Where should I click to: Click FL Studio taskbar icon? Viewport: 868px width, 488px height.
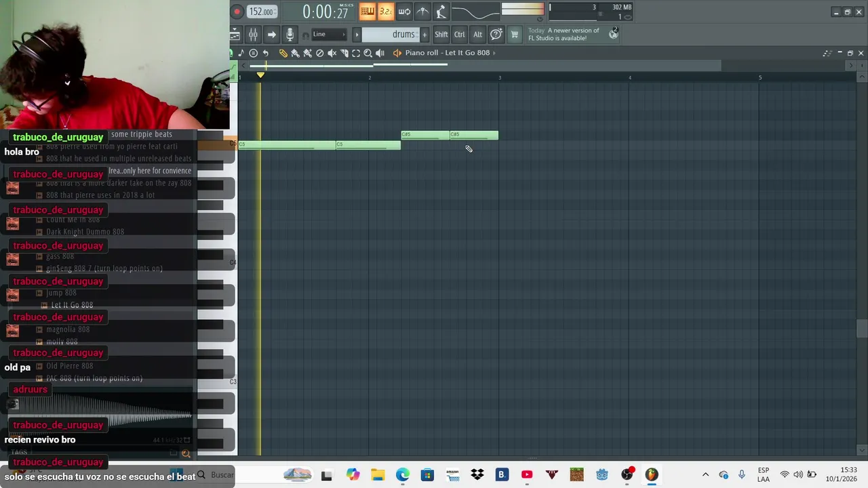click(652, 474)
